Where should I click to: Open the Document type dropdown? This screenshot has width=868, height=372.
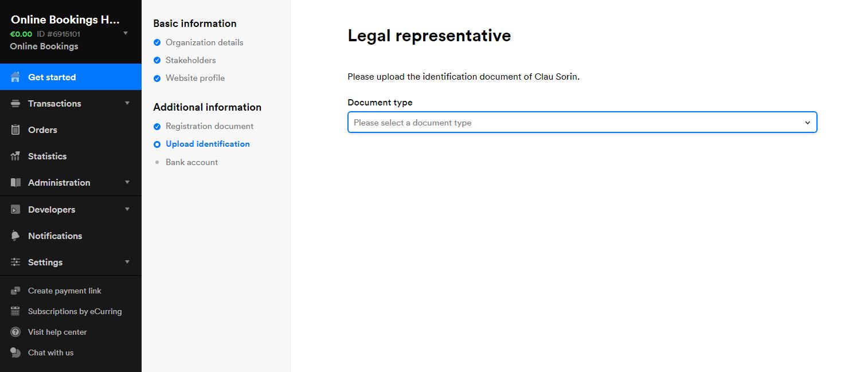(581, 122)
